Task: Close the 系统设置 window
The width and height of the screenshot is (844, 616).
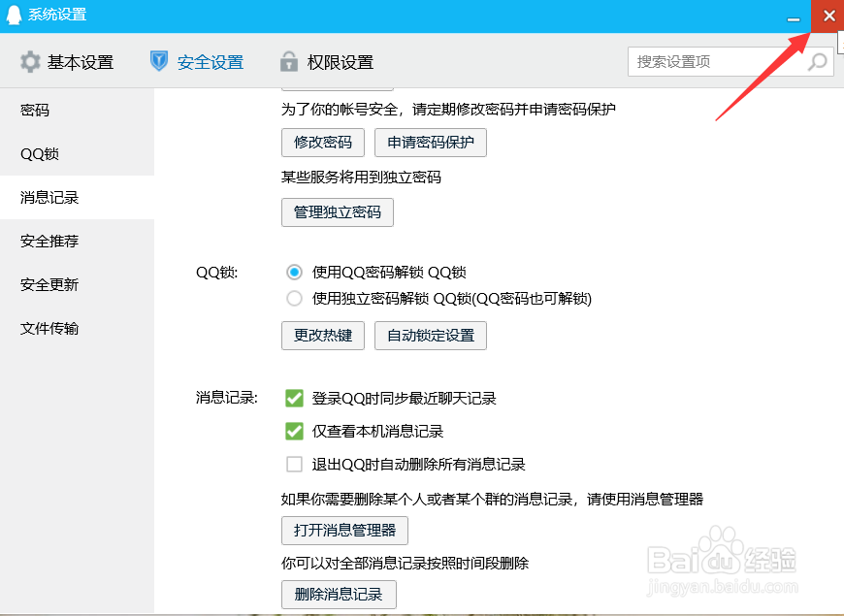Action: pyautogui.click(x=828, y=16)
